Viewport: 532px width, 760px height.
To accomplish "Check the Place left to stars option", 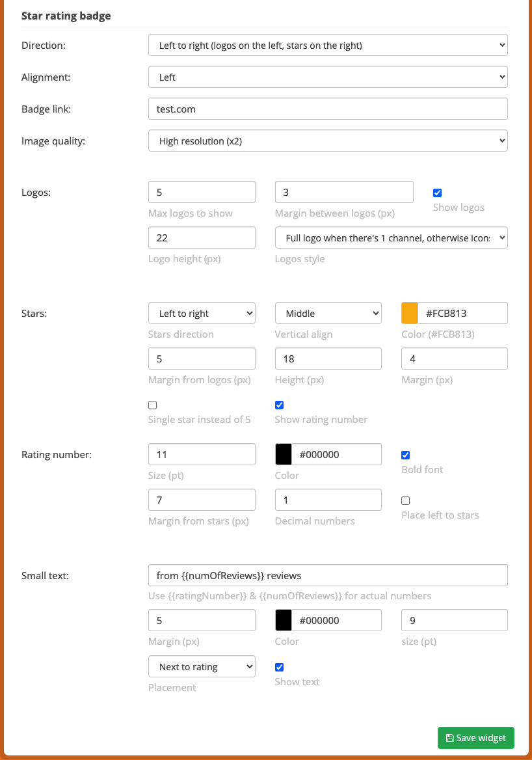I will pos(406,500).
